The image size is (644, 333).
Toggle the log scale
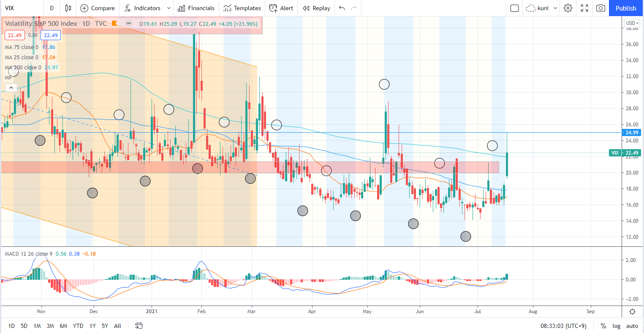pos(617,326)
